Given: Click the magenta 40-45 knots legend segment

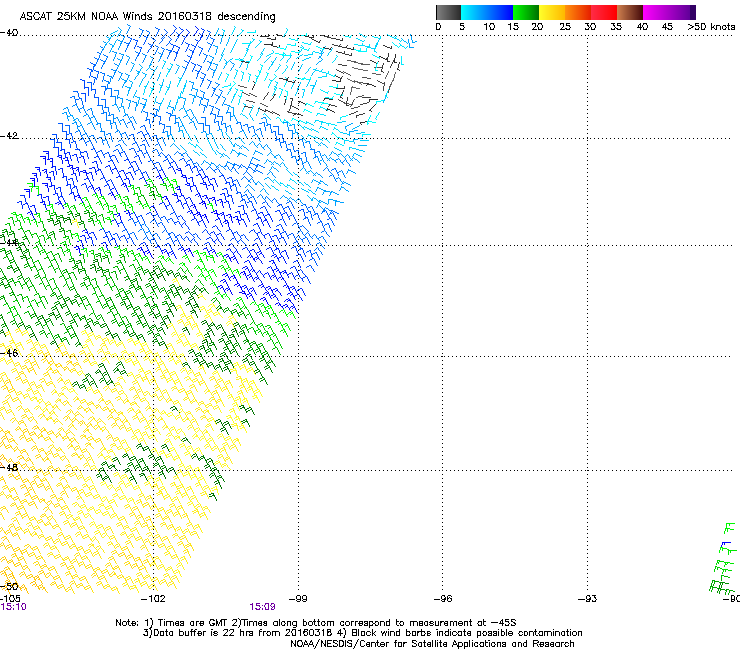Looking at the screenshot, I should 656,12.
